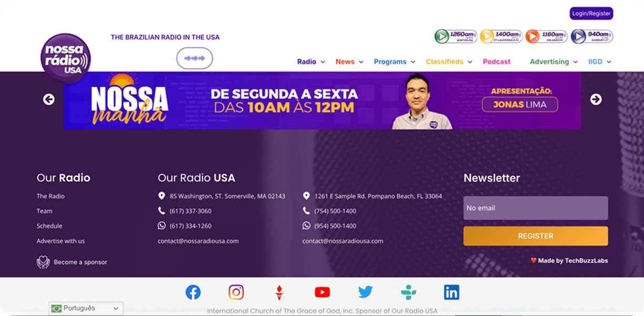The image size is (644, 316).
Task: Open the Programs nav menu
Action: point(390,62)
